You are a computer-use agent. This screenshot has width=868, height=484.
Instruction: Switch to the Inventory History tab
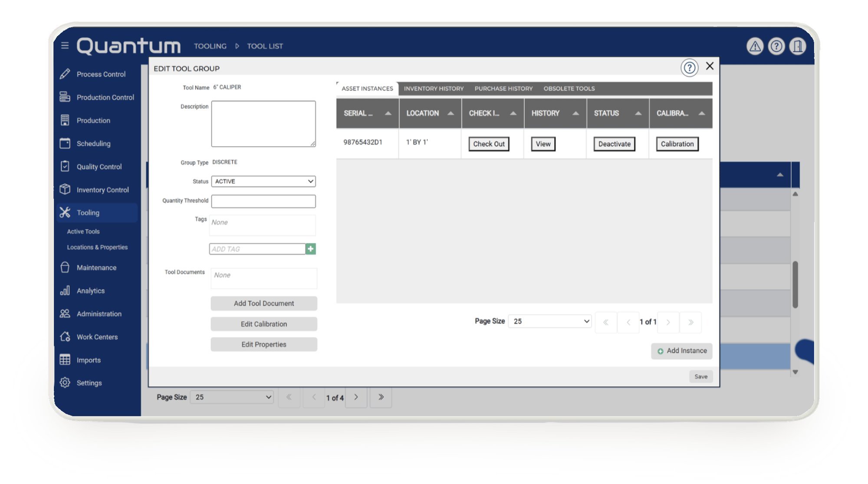point(433,88)
